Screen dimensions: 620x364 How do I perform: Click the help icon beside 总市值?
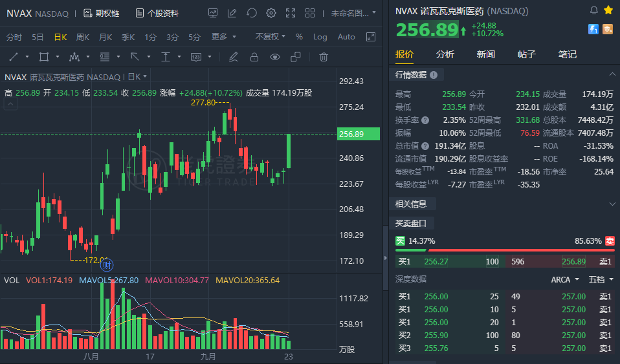(425, 146)
